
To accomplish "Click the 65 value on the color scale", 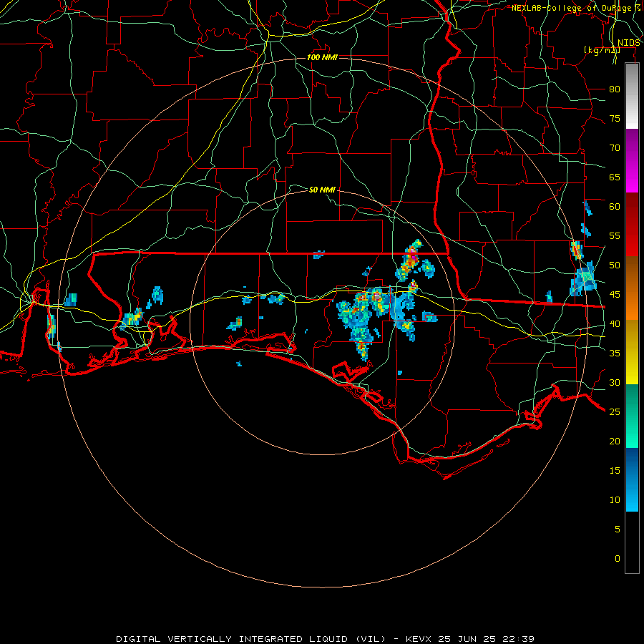I will [x=615, y=177].
